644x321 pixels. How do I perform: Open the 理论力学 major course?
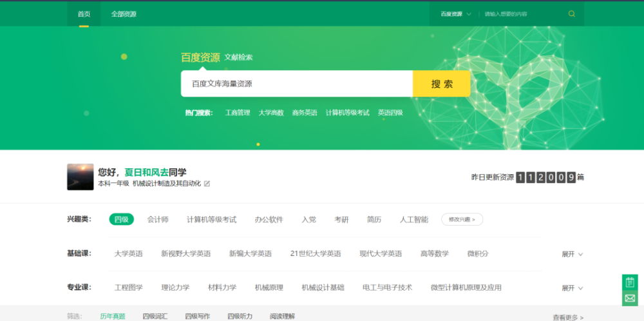click(175, 287)
